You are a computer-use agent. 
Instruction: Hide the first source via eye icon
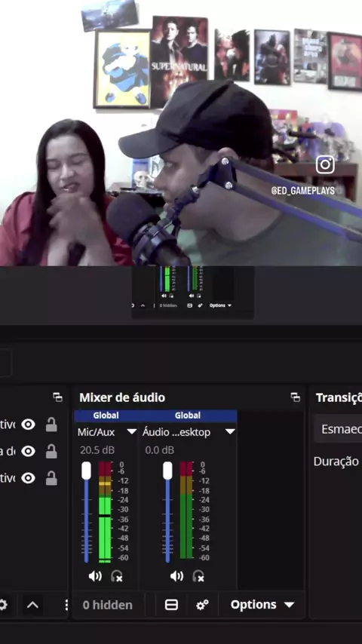(28, 425)
